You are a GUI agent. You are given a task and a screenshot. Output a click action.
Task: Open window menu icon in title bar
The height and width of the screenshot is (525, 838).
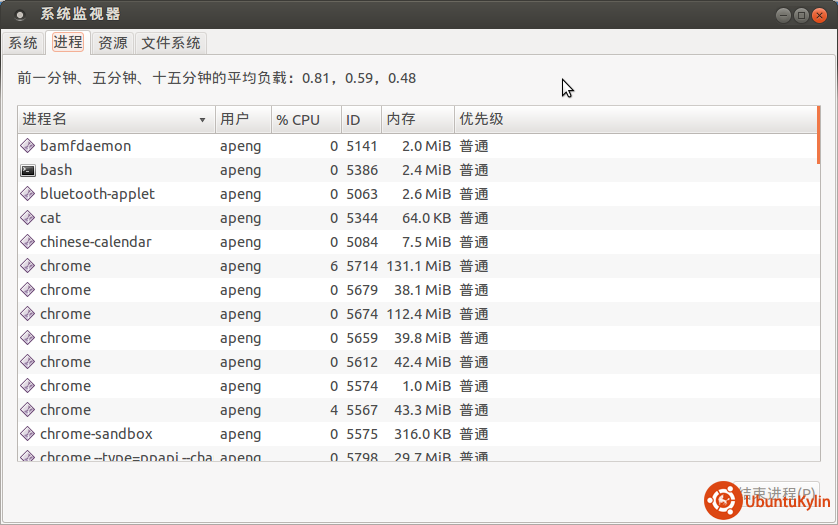coord(20,15)
